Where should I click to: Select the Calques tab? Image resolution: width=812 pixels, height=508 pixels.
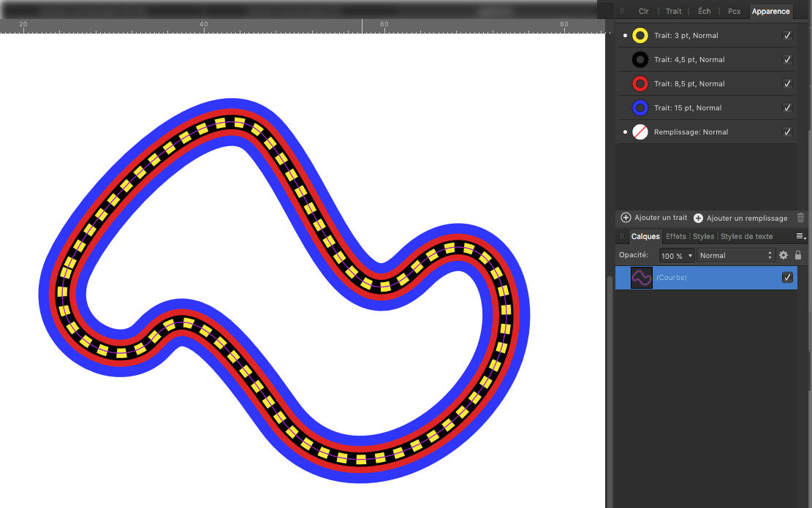(x=645, y=236)
